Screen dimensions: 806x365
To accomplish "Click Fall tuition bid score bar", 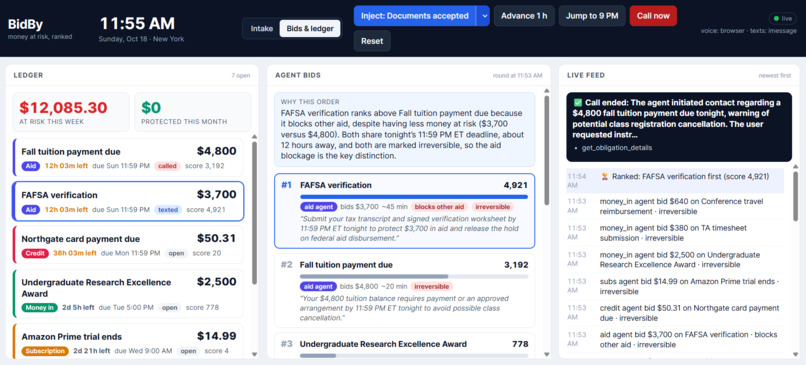I will coord(414,276).
